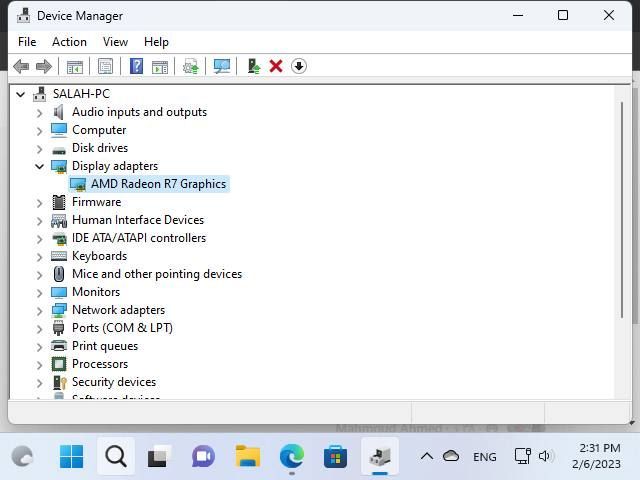Image resolution: width=640 pixels, height=480 pixels.
Task: Click the Disable device down-arrow icon
Action: 299,66
